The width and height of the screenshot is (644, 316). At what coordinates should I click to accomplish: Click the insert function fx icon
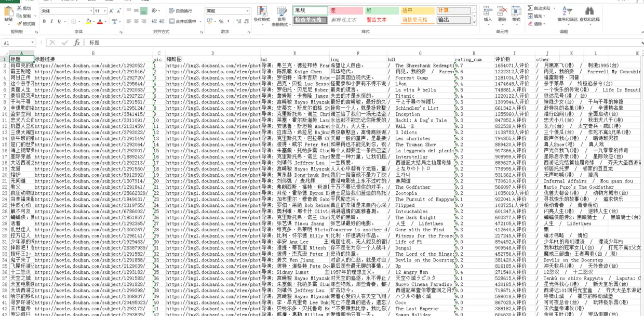click(x=77, y=43)
